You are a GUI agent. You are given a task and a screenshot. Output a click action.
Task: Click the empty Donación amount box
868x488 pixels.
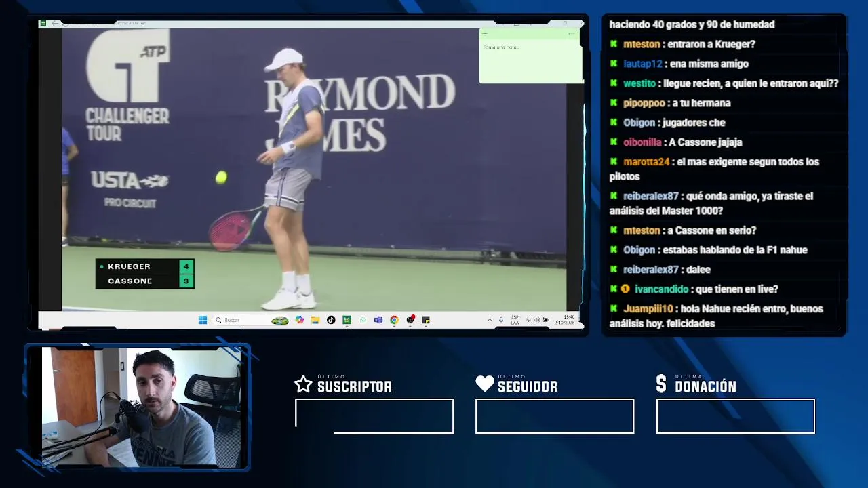click(736, 416)
